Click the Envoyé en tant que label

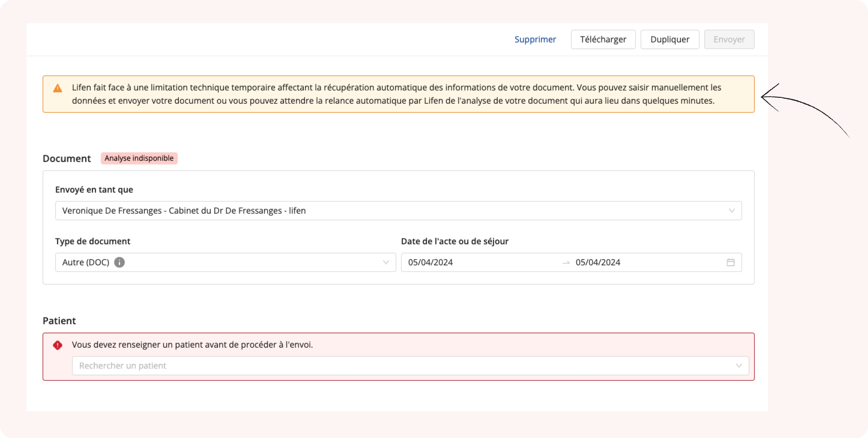point(94,190)
